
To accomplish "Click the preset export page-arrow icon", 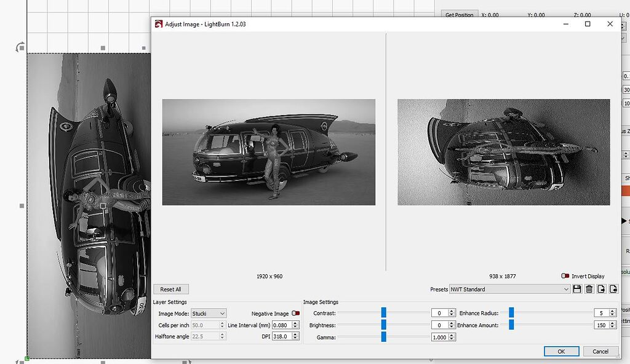I will click(x=601, y=289).
